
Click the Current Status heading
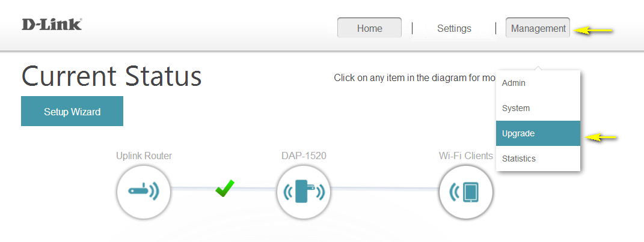[x=112, y=77]
